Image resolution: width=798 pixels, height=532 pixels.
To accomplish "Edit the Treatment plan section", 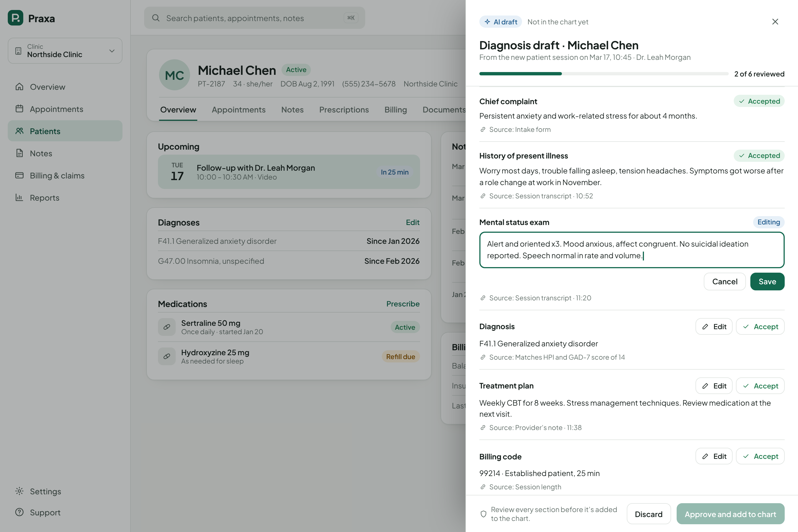I will point(714,386).
